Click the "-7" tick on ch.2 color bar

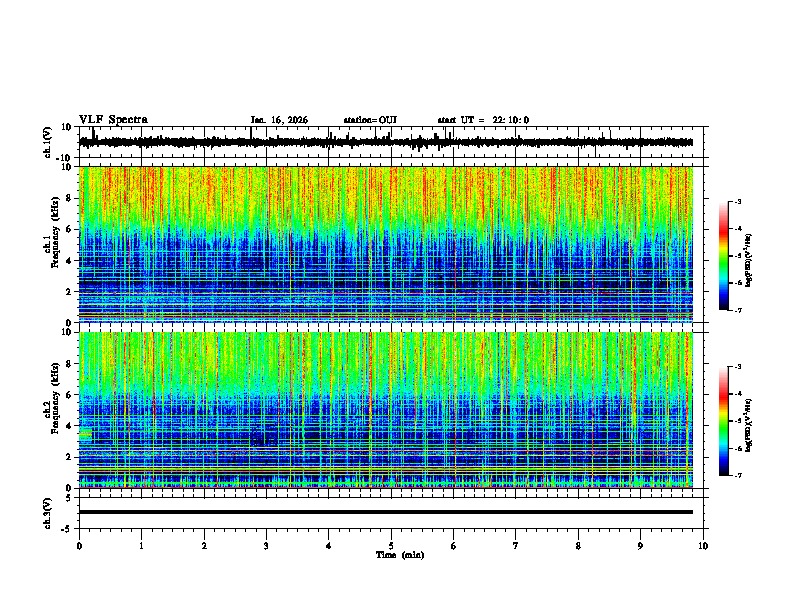tap(737, 476)
